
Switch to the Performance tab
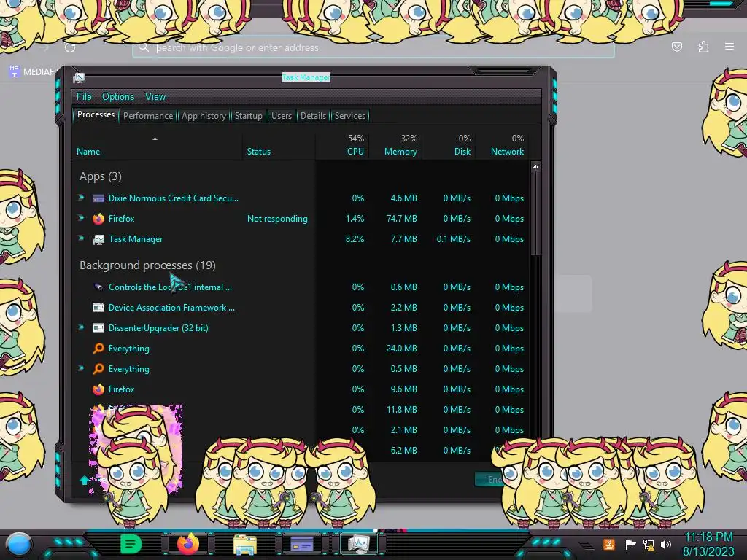(148, 116)
